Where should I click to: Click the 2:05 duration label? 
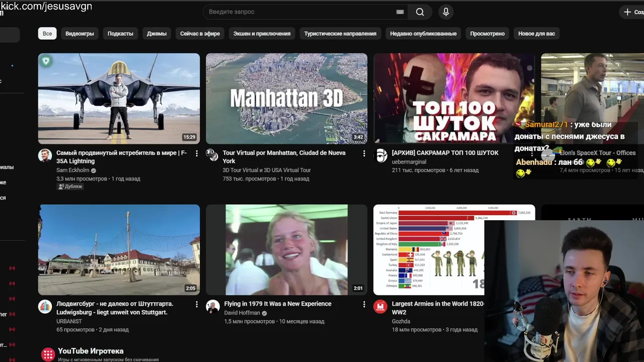[x=190, y=289]
